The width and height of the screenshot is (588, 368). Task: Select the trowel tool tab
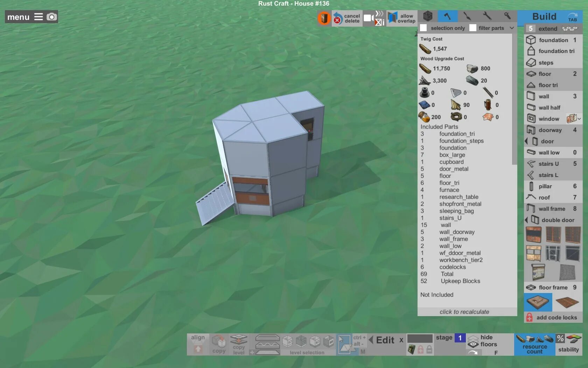[467, 16]
